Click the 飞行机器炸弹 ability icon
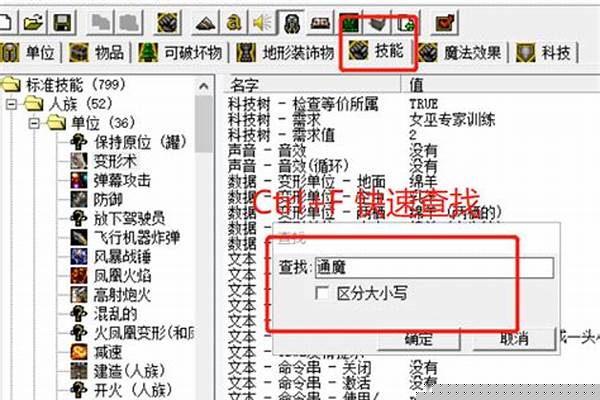 (x=79, y=237)
